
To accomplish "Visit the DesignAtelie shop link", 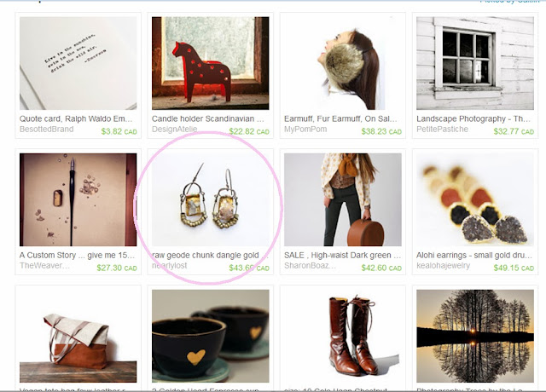I will point(174,130).
